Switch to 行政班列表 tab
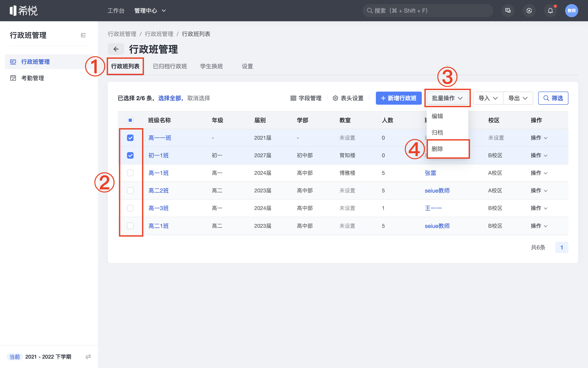The image size is (588, 368). [125, 66]
